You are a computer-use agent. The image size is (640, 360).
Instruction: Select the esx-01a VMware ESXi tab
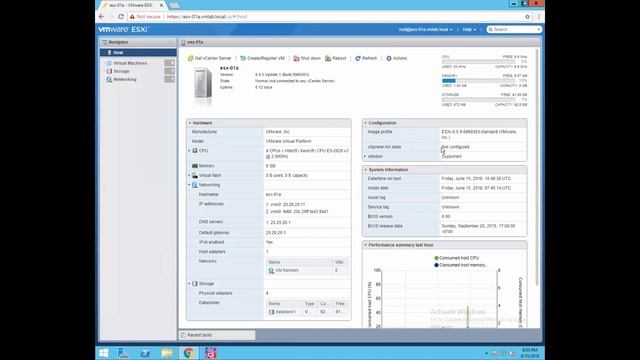click(x=131, y=5)
